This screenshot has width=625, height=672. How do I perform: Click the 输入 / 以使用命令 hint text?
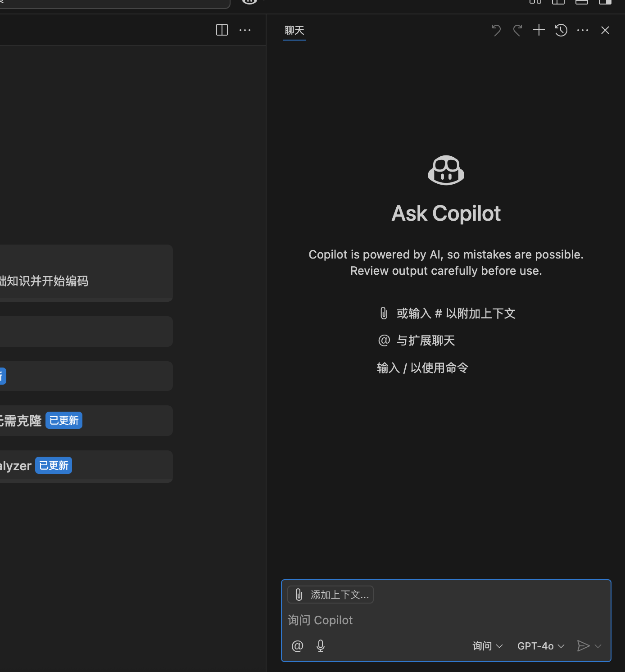click(x=422, y=368)
